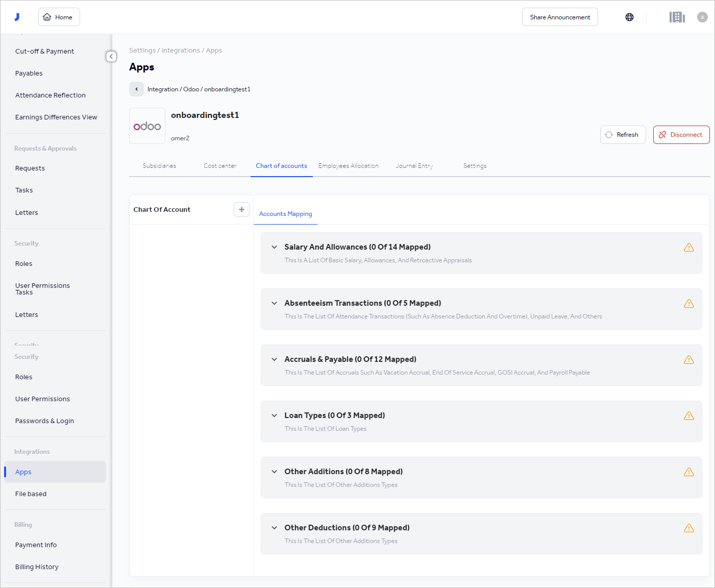Click warning icon on Salary And Allowances

click(688, 248)
